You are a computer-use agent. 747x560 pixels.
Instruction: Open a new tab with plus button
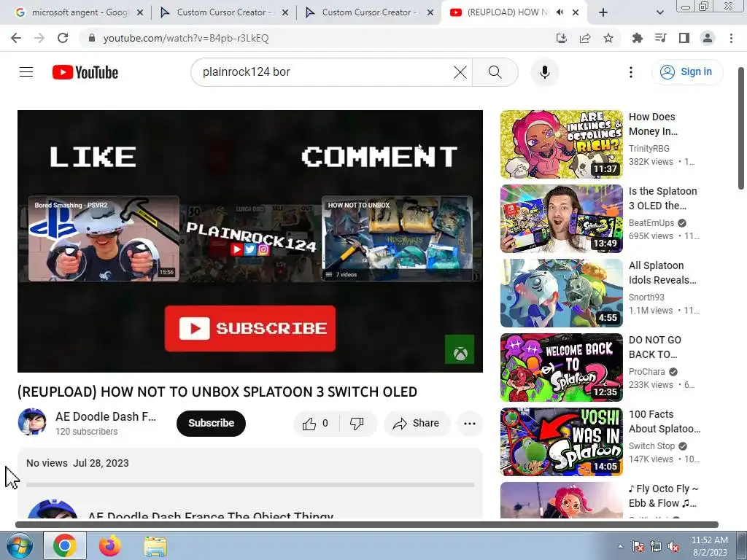click(x=603, y=12)
